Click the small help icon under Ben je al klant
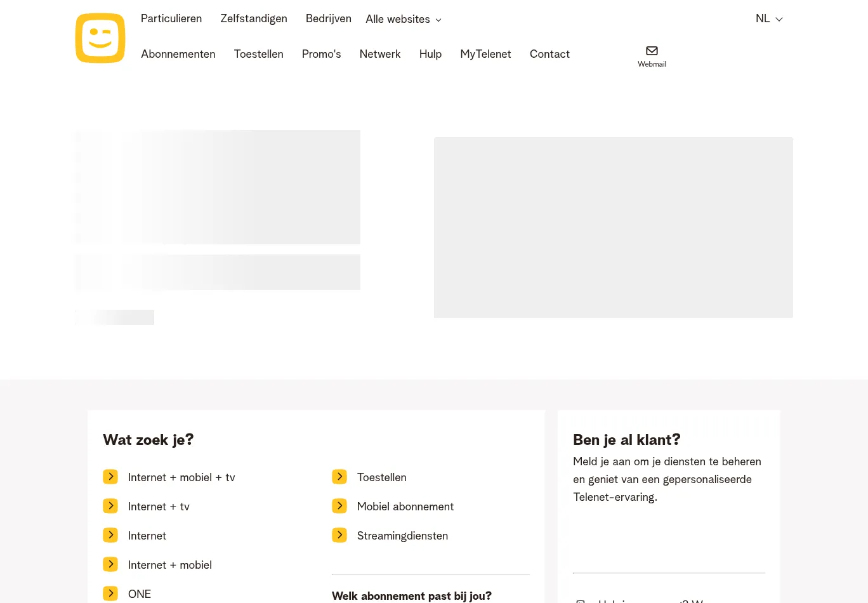The height and width of the screenshot is (603, 868). pos(581,600)
